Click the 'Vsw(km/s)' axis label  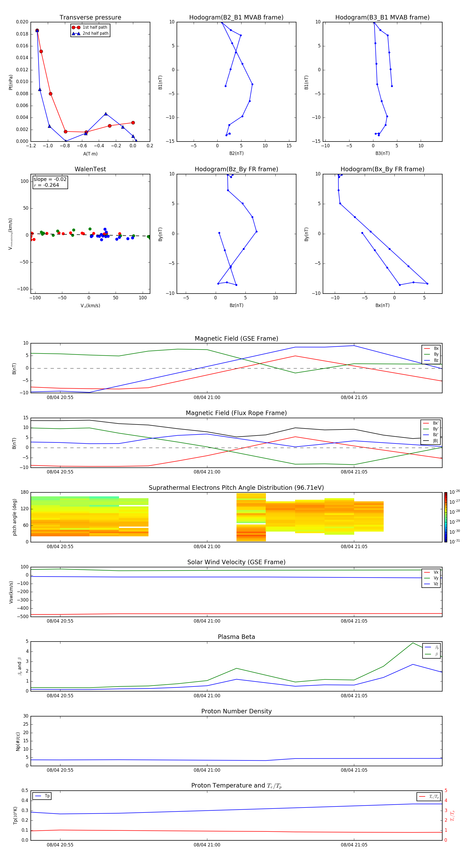pyautogui.click(x=11, y=592)
